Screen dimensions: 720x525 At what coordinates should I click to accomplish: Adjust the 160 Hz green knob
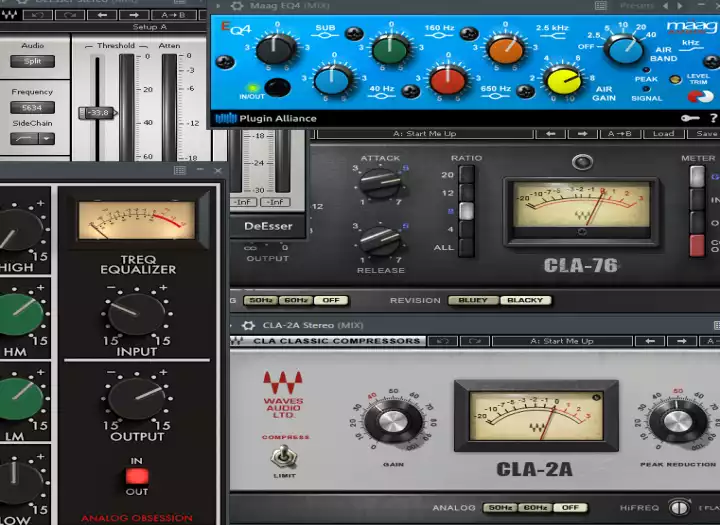point(390,48)
